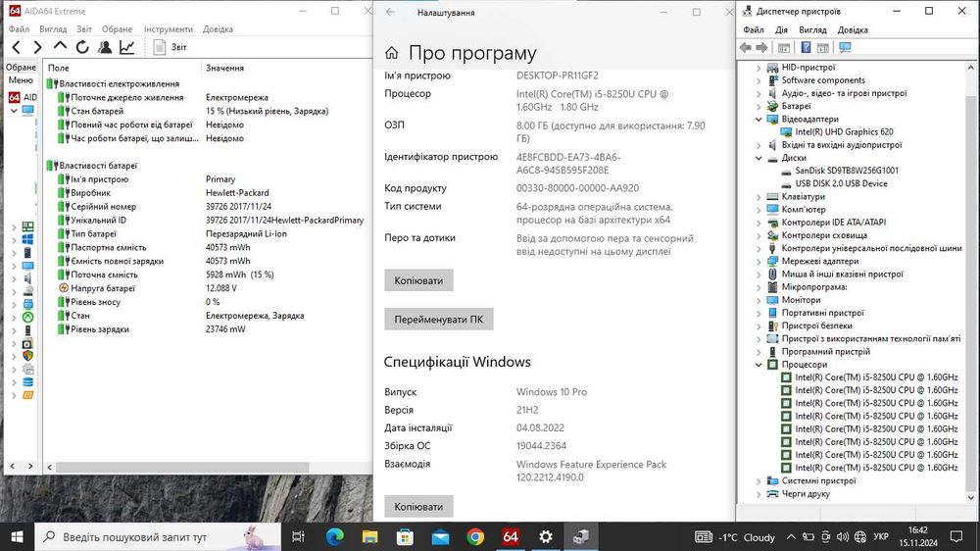Open Microsoft Edge from taskbar
The image size is (980, 551).
coord(335,536)
